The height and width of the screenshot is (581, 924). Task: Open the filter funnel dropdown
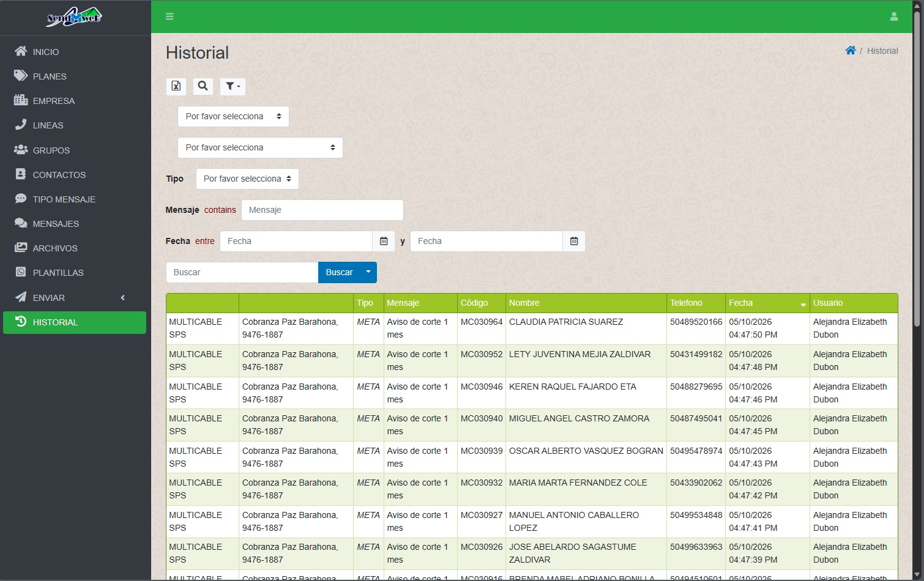[x=233, y=86]
